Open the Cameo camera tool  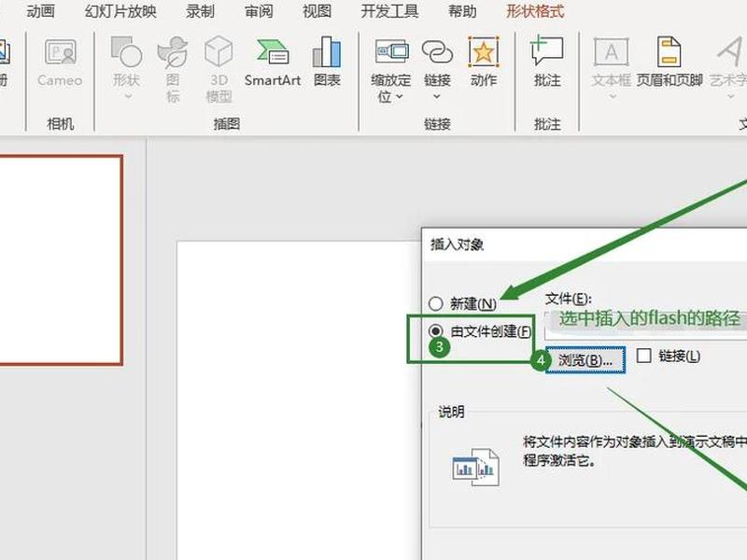pos(60,63)
